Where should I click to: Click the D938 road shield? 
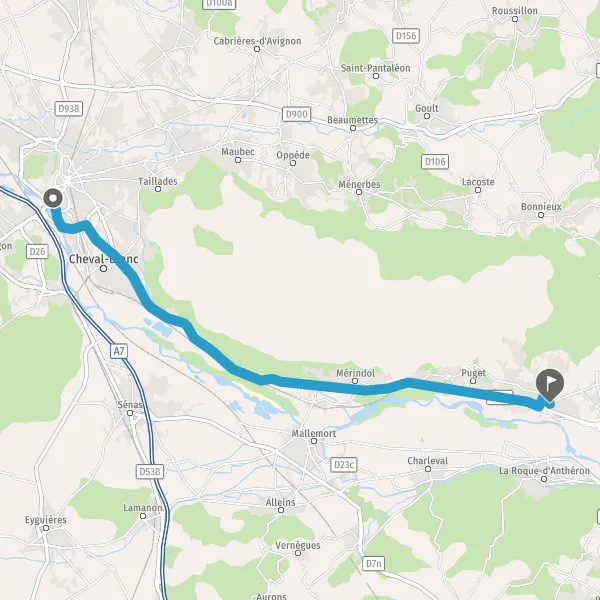coord(68,109)
